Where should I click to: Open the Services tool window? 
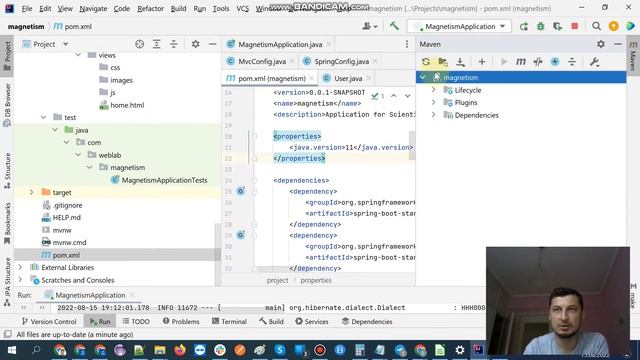tap(311, 322)
